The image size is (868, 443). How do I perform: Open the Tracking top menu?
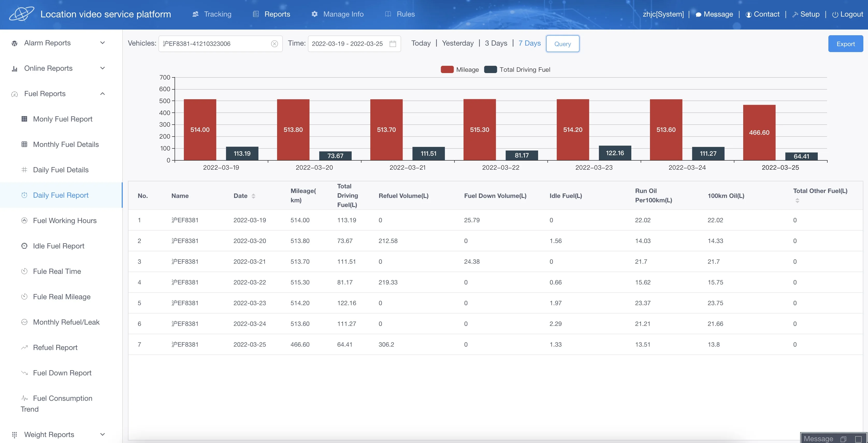pyautogui.click(x=212, y=14)
